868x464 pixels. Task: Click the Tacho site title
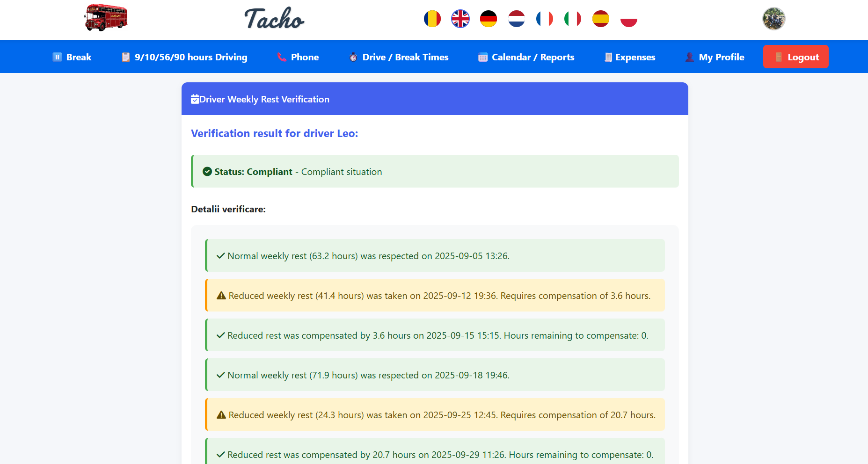click(274, 19)
